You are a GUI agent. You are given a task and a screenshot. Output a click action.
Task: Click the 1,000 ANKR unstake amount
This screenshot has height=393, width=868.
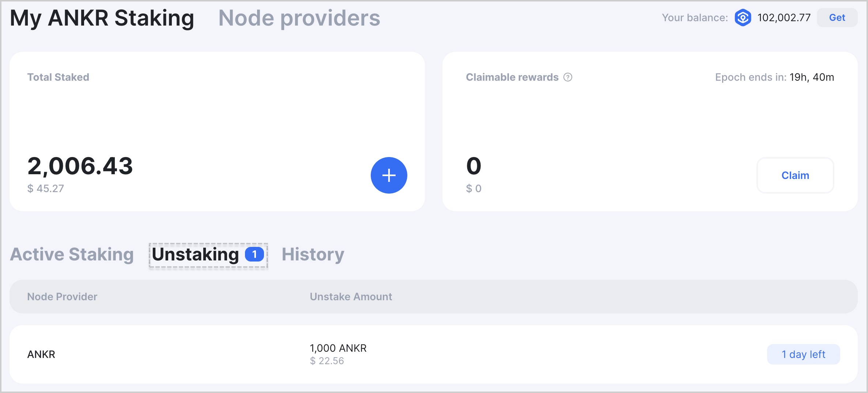tap(338, 348)
